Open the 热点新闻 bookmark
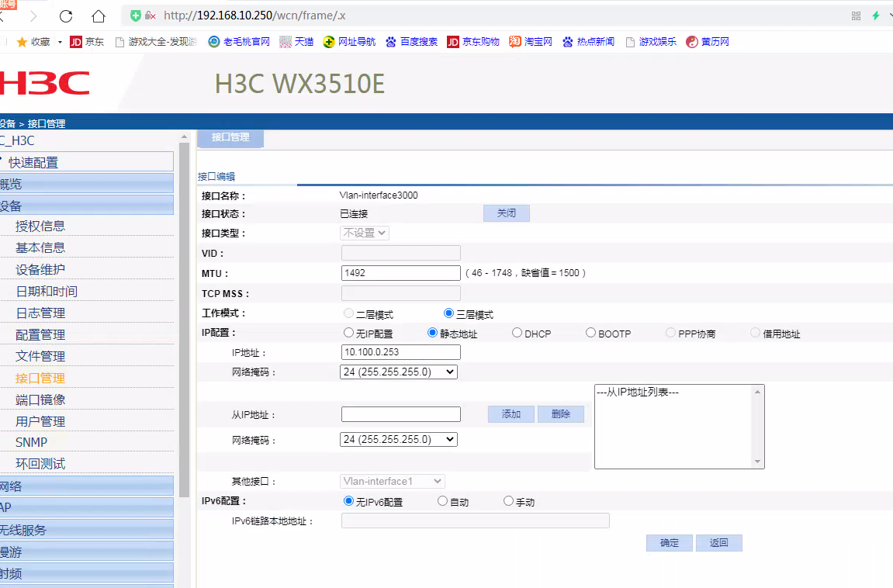Viewport: 893px width, 588px height. pos(588,42)
